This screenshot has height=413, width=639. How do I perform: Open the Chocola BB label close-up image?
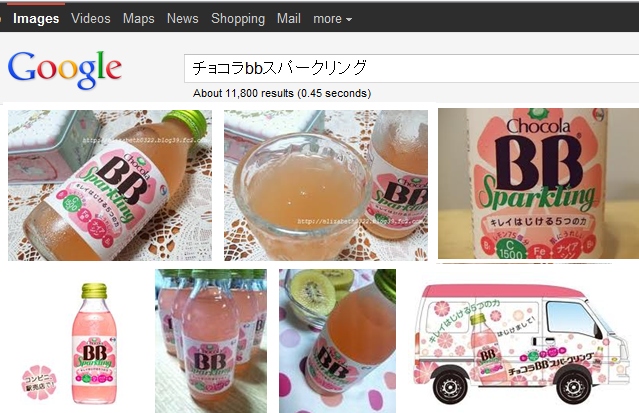[x=538, y=183]
